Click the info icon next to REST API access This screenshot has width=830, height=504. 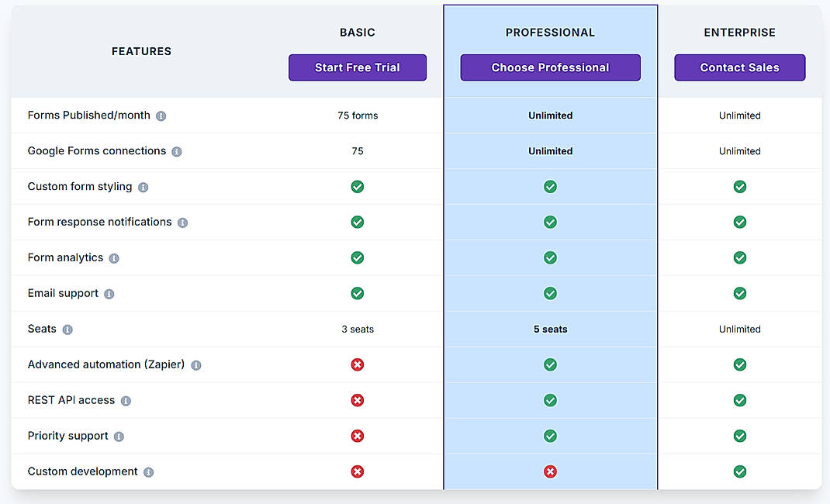coord(126,400)
